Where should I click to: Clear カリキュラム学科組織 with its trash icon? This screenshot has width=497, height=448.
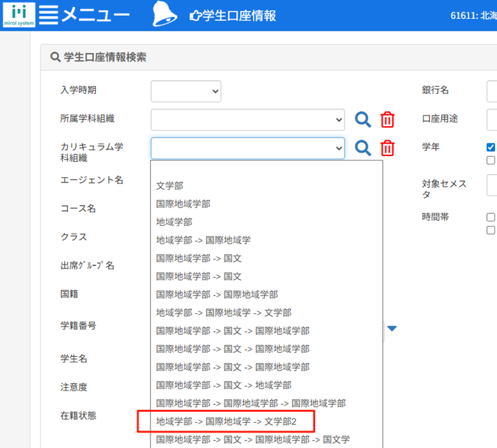tap(387, 148)
